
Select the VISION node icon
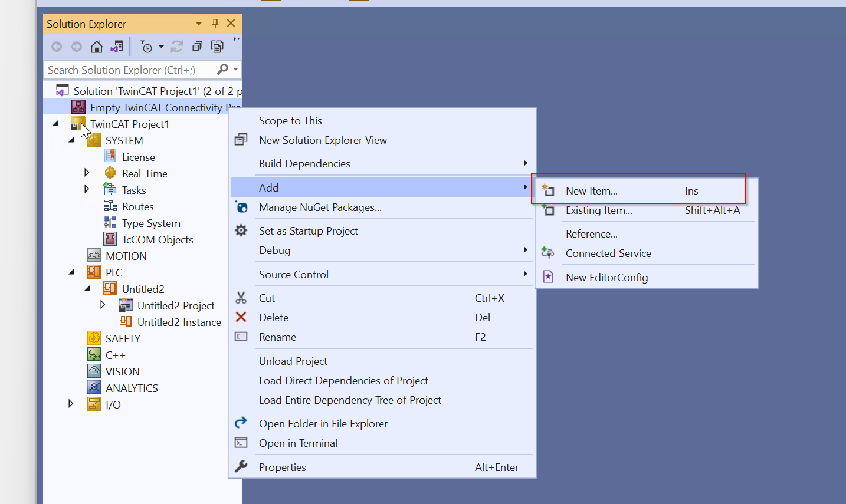(x=94, y=371)
